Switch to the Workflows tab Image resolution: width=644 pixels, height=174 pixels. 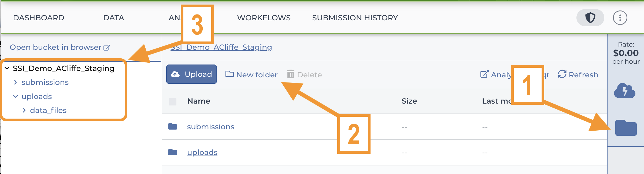(264, 18)
